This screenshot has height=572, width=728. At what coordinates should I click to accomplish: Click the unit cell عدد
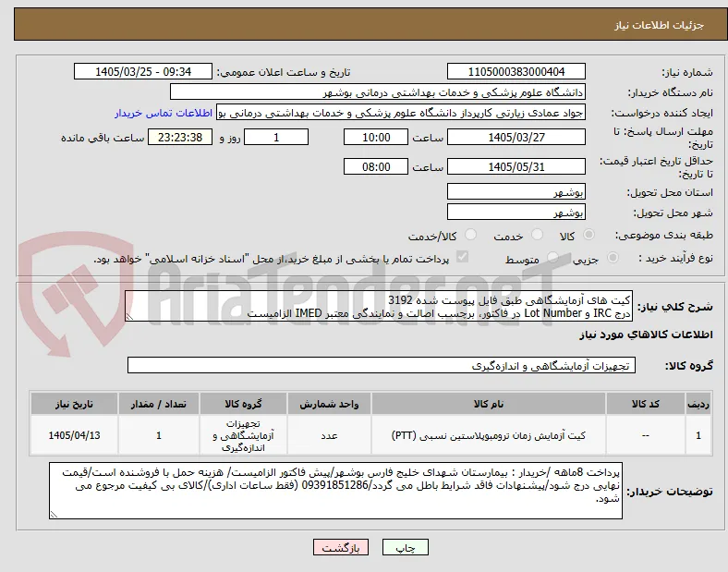pyautogui.click(x=329, y=435)
